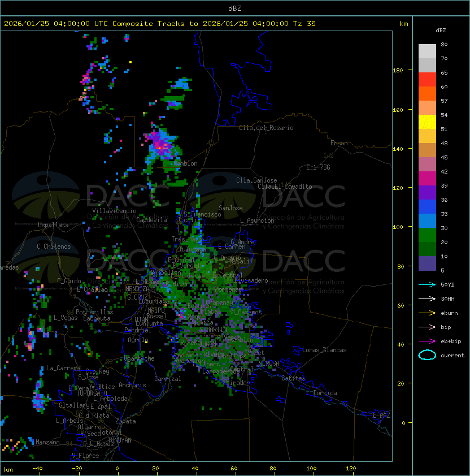Click the 'L_PAZ' map label
The width and height of the screenshot is (470, 476).
pos(381,416)
